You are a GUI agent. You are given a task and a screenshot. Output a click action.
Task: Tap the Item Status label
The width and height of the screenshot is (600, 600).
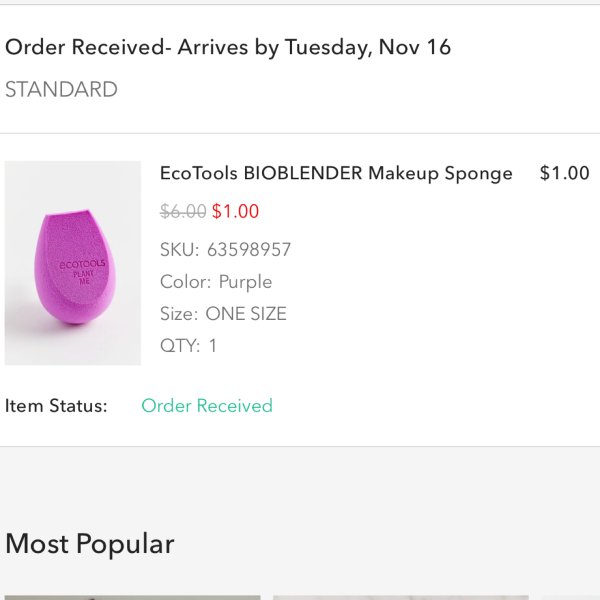tap(56, 405)
